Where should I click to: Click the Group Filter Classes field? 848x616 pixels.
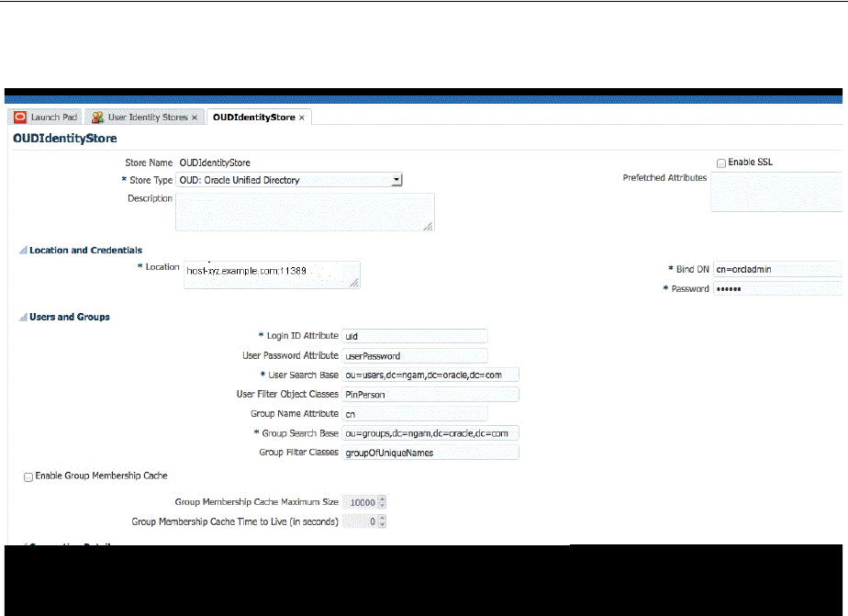pyautogui.click(x=430, y=453)
